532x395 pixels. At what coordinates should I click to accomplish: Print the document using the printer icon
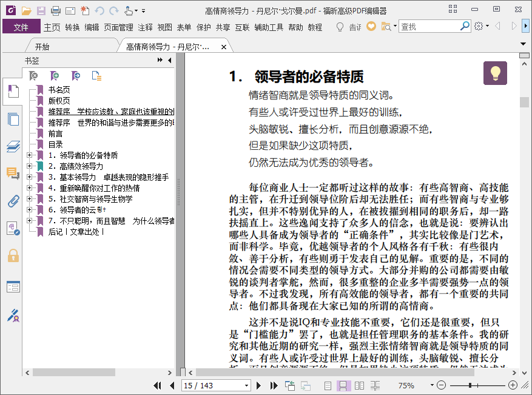pos(56,11)
